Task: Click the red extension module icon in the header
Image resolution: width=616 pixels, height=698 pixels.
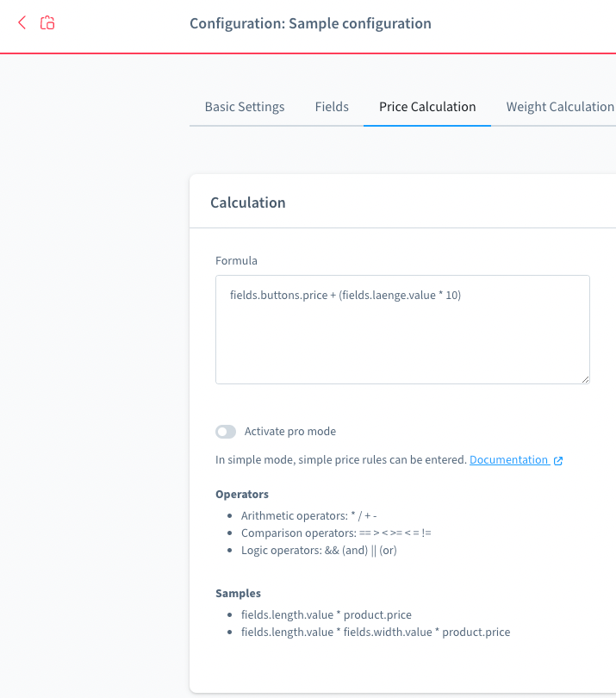Action: pyautogui.click(x=48, y=23)
